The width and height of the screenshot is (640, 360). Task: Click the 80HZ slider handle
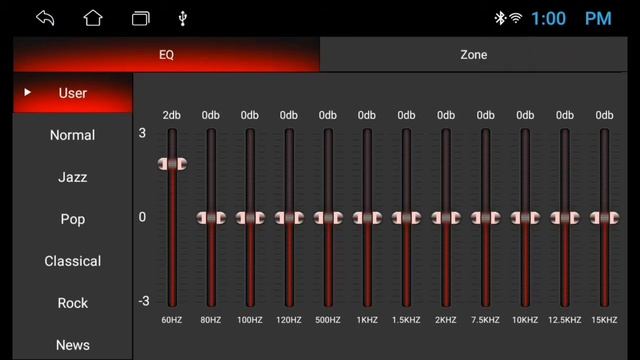coord(211,218)
